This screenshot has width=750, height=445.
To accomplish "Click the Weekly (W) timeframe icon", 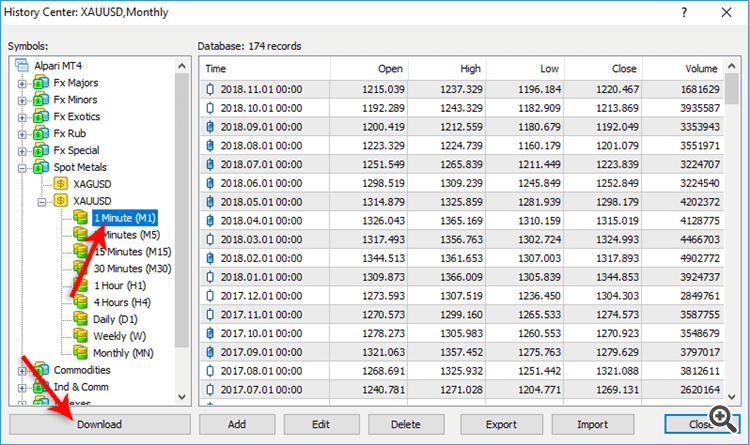I will click(80, 335).
